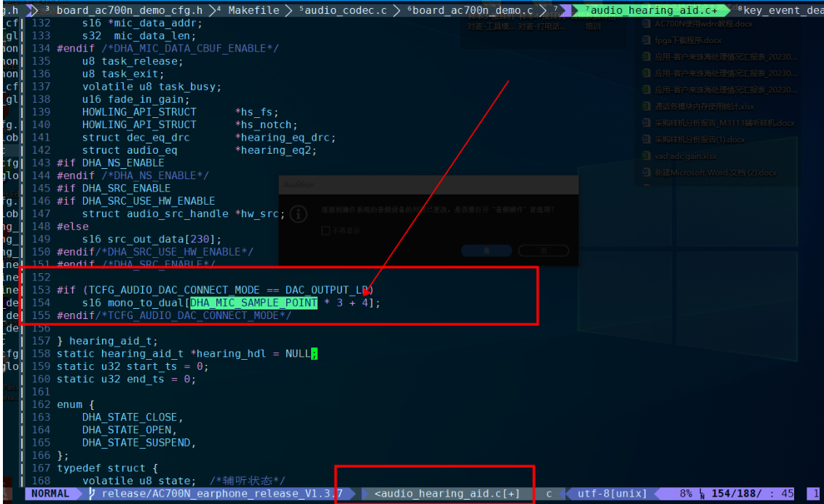Click the git branch icon in status bar

92,494
